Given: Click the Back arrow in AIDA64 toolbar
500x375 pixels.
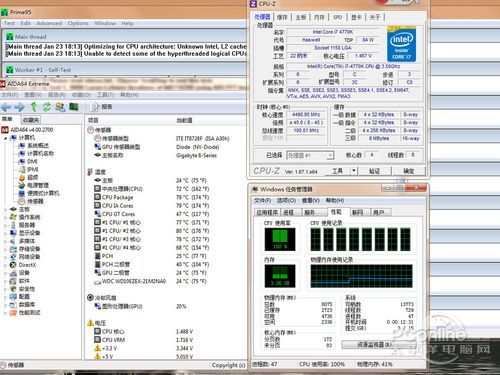Looking at the screenshot, I should click(6, 107).
